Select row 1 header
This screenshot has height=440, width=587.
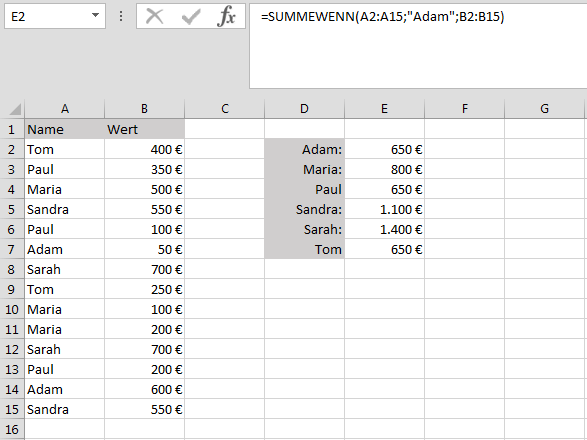pos(12,129)
